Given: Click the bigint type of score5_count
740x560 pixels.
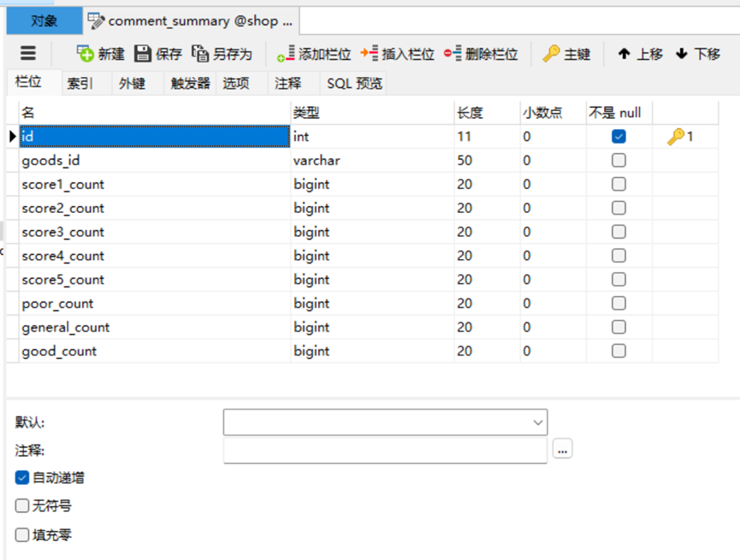Looking at the screenshot, I should tap(372, 280).
